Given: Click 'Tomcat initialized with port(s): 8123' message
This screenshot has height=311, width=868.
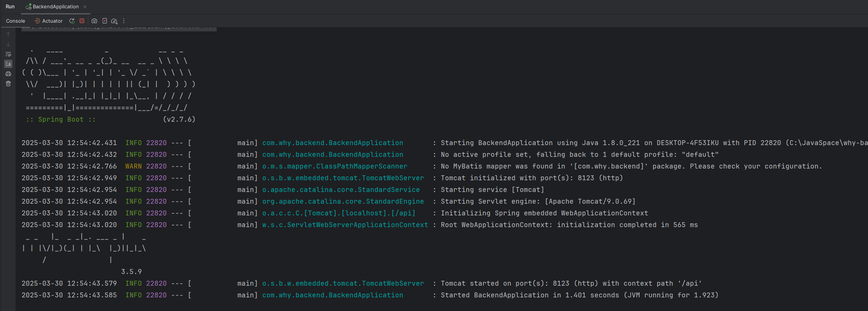Looking at the screenshot, I should point(532,178).
